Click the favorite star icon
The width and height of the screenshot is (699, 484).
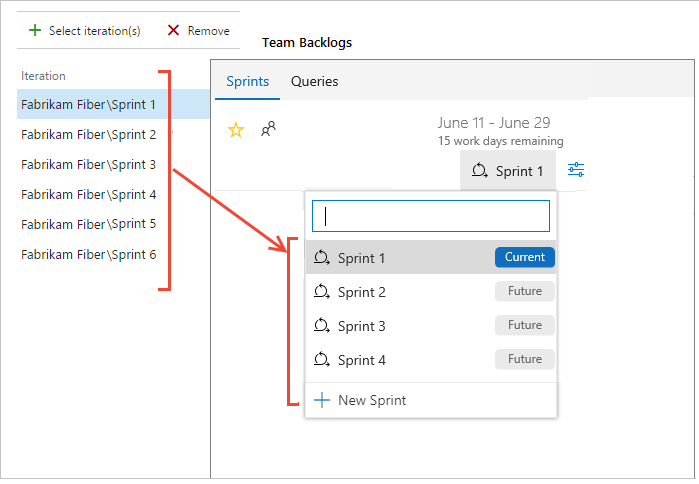[x=236, y=130]
